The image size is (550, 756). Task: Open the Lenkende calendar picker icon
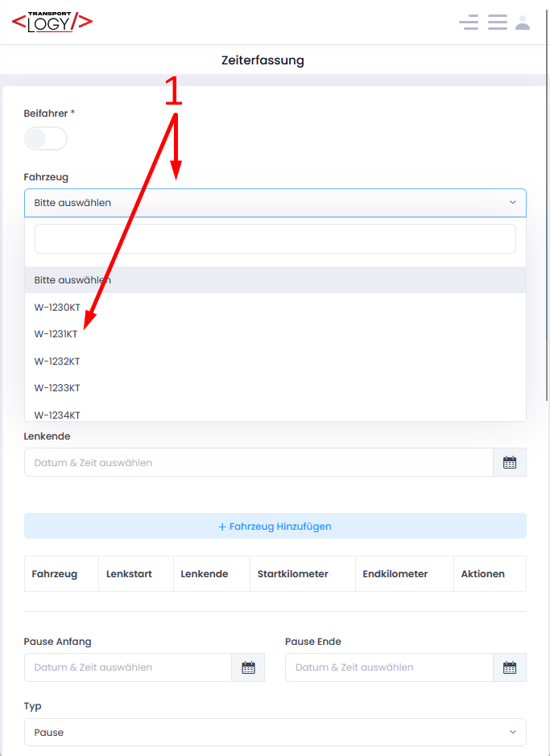tap(510, 463)
